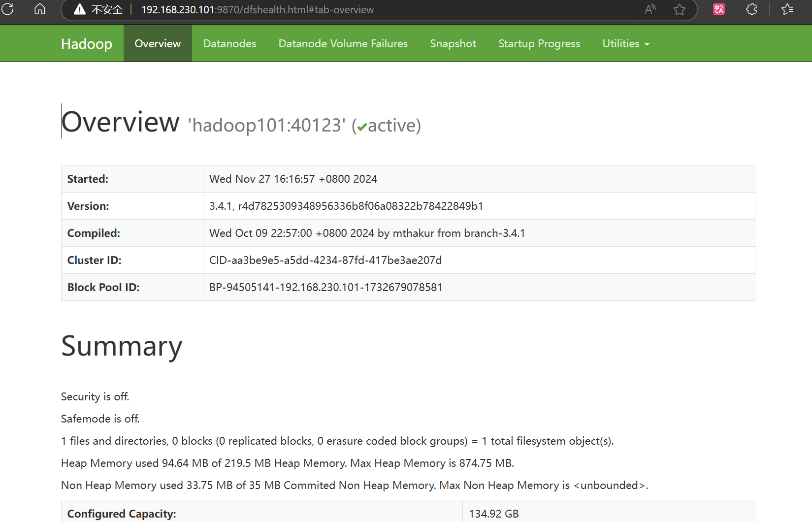Open the pink translate extension icon
The width and height of the screenshot is (812, 522).
click(x=719, y=9)
